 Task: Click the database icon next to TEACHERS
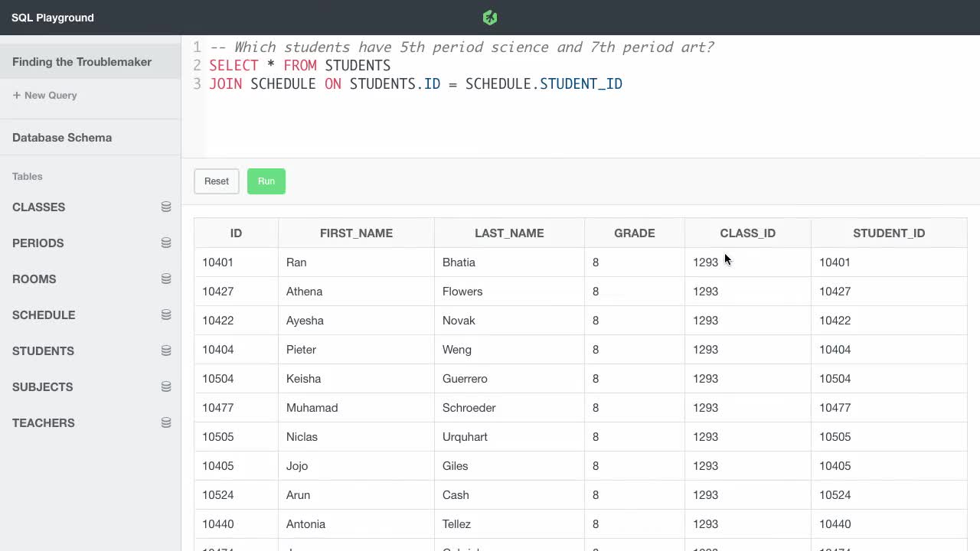166,422
